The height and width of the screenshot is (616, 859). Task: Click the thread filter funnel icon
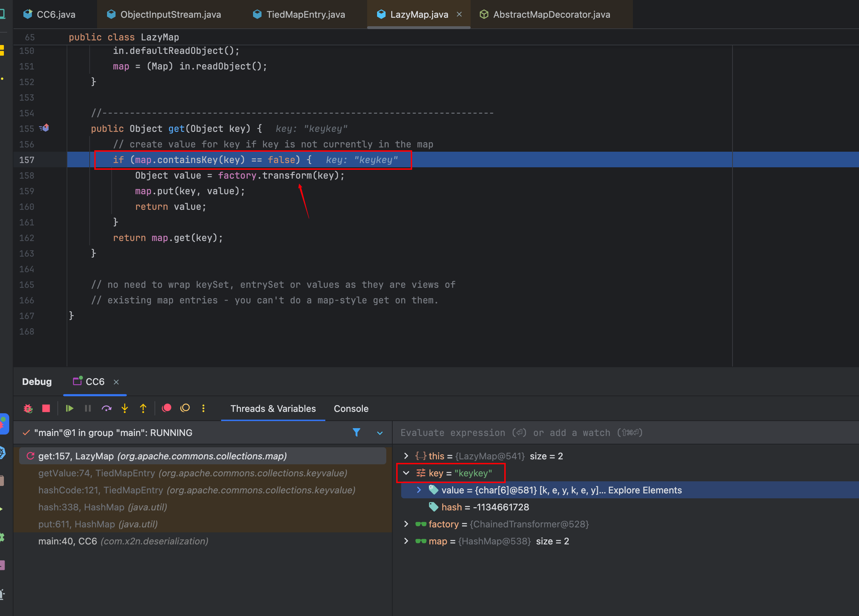[x=356, y=432]
